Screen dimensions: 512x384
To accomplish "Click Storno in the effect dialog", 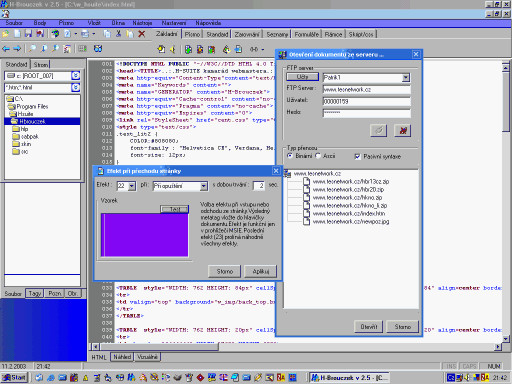I will click(224, 271).
